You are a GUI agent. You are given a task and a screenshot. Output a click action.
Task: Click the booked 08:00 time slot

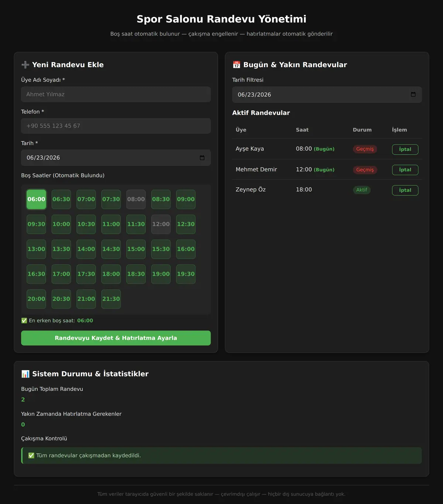pyautogui.click(x=136, y=199)
